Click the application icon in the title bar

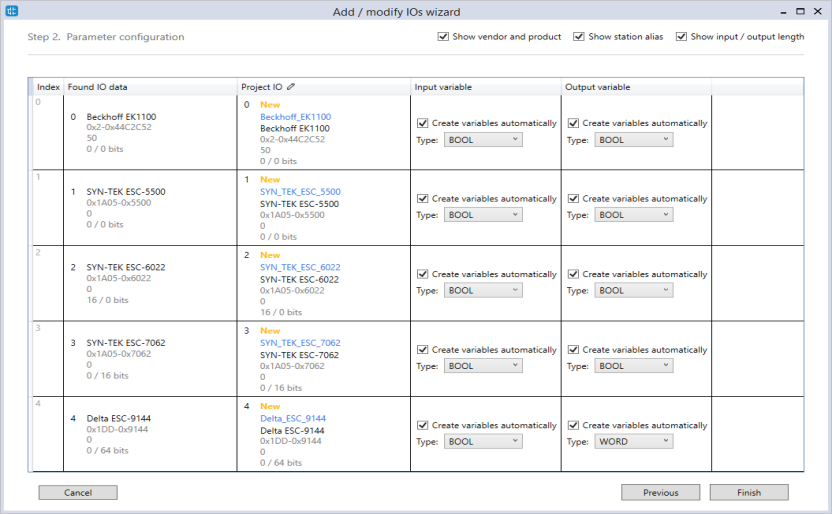click(12, 11)
